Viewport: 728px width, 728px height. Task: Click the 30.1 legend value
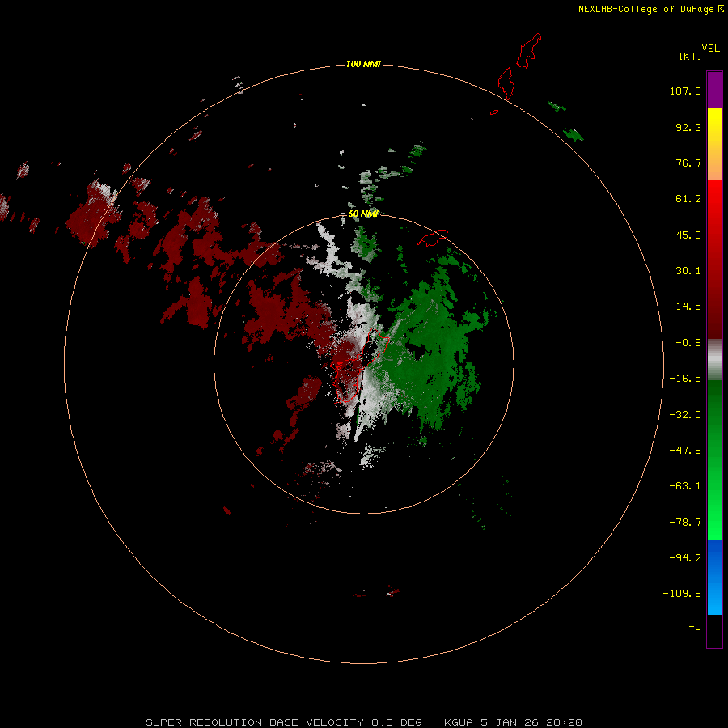(688, 271)
